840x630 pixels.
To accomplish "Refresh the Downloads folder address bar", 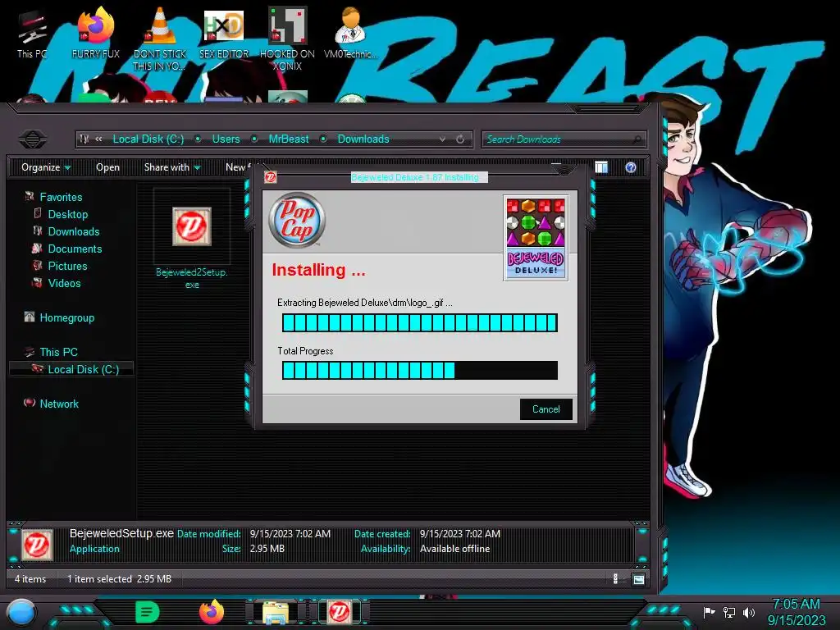I will point(460,139).
